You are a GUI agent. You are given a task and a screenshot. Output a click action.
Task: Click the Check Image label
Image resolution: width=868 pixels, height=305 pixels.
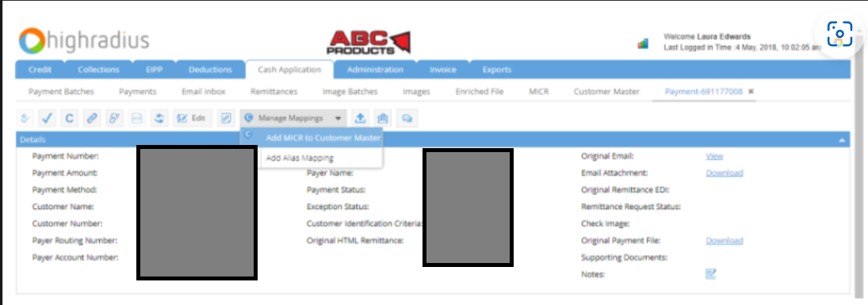606,223
